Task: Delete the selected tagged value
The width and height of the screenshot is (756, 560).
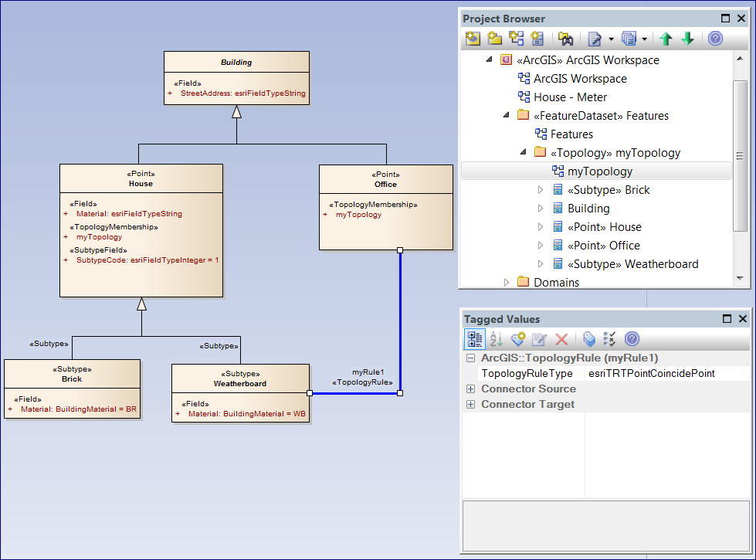Action: pyautogui.click(x=561, y=339)
